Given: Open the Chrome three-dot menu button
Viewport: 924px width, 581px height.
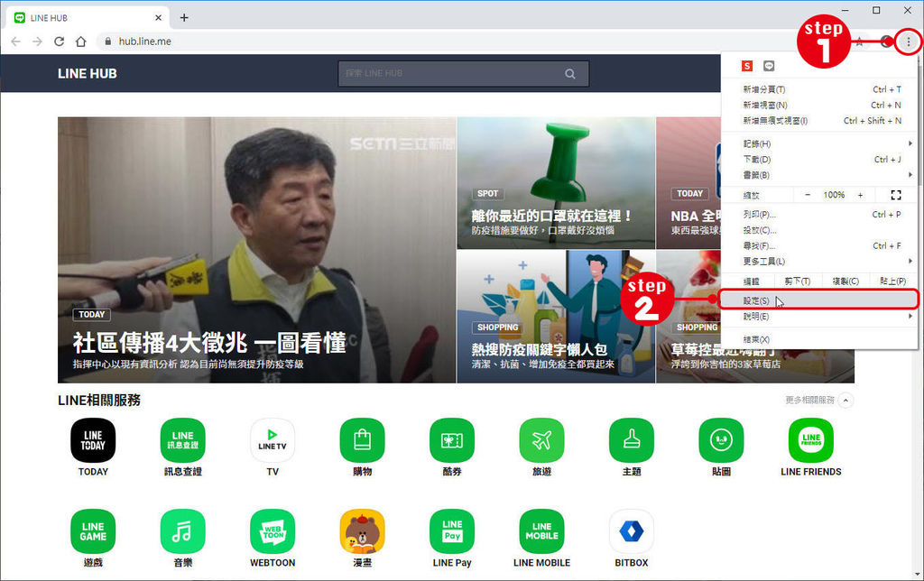Looking at the screenshot, I should coord(908,41).
